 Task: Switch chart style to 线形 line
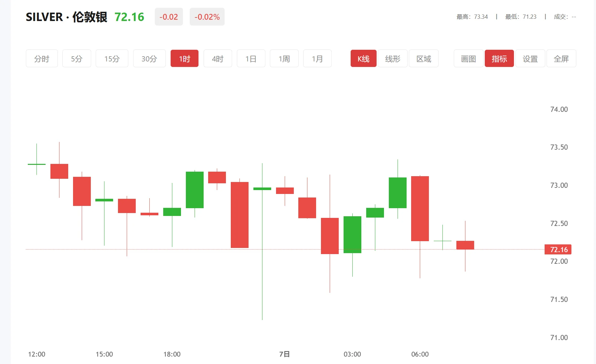pyautogui.click(x=393, y=59)
